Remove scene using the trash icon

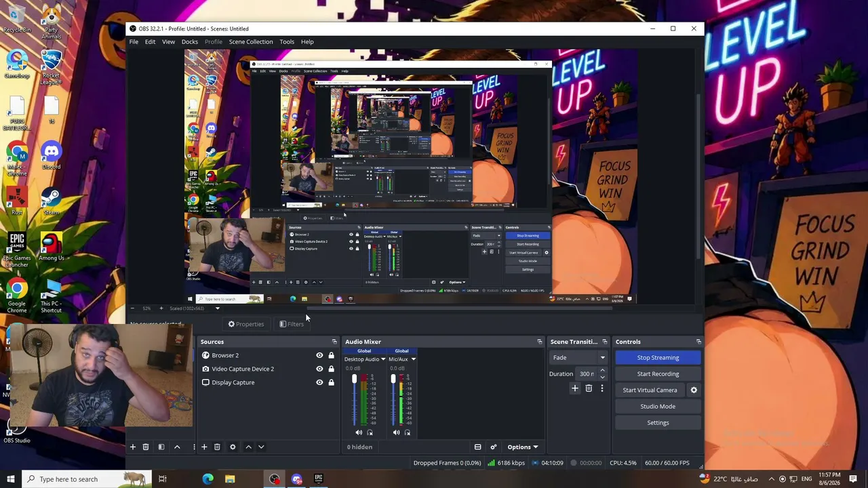[x=145, y=447]
